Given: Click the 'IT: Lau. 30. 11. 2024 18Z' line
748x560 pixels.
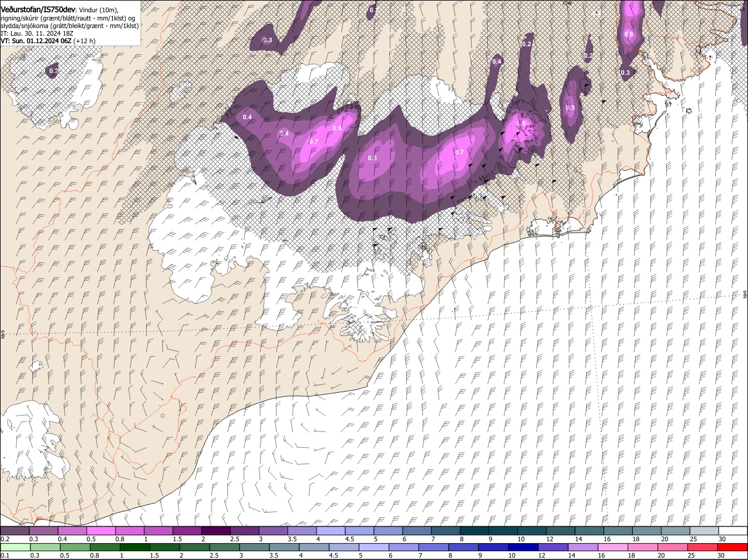Looking at the screenshot, I should 36,33.
